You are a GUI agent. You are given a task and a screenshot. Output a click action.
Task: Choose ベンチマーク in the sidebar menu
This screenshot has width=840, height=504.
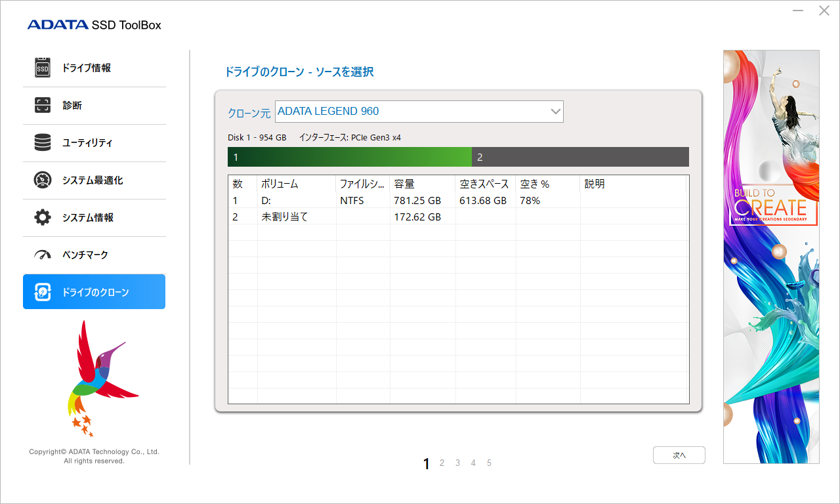coord(84,255)
